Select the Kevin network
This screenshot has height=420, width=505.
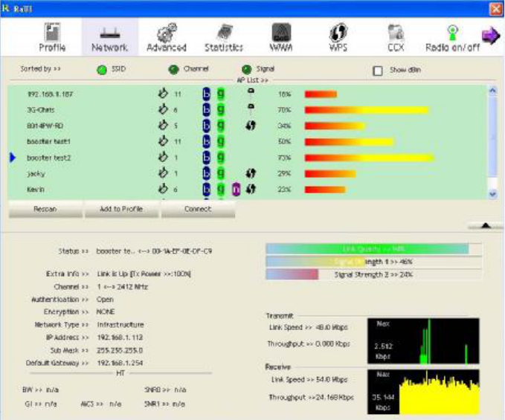(x=247, y=190)
